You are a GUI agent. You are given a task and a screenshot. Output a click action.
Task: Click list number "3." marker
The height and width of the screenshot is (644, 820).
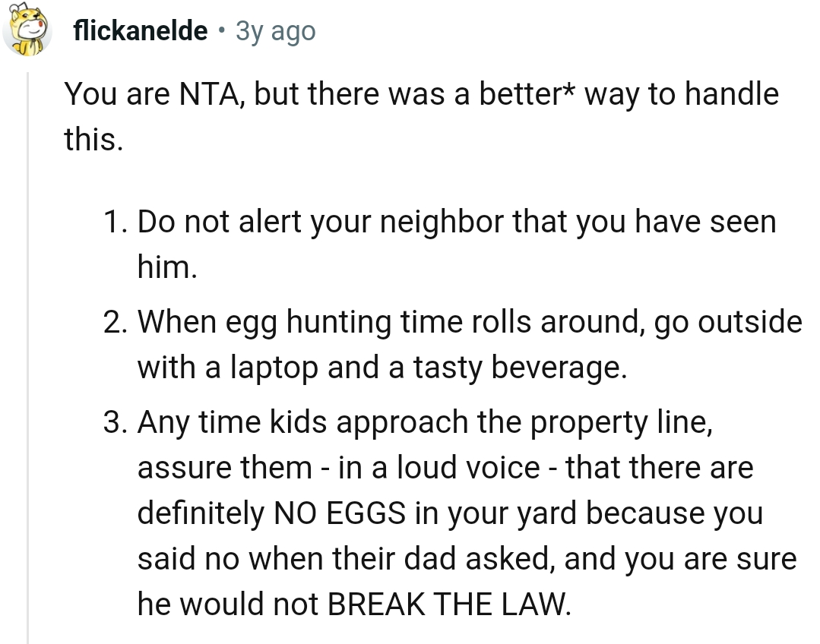(116, 423)
